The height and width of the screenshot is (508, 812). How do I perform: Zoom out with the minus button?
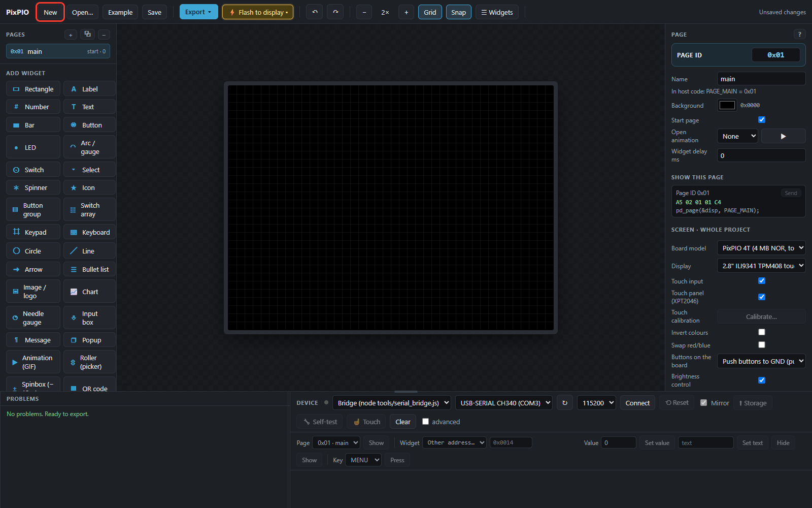pyautogui.click(x=364, y=12)
